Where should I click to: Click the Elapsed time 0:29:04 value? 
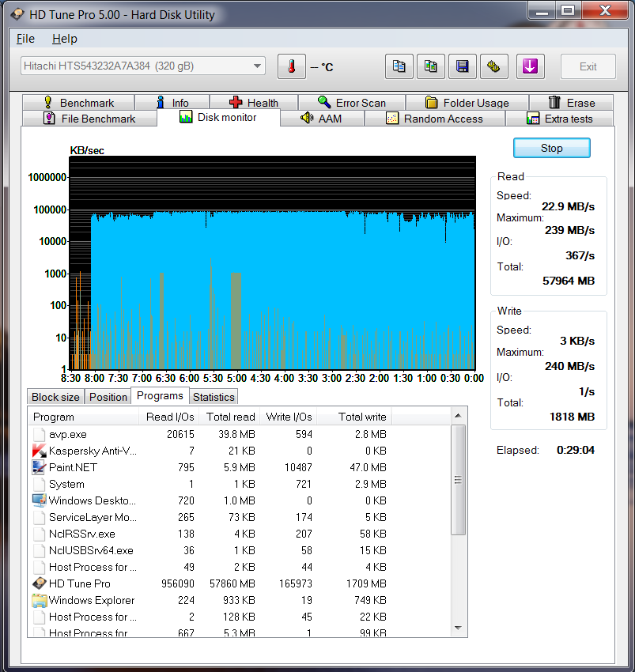(x=576, y=450)
